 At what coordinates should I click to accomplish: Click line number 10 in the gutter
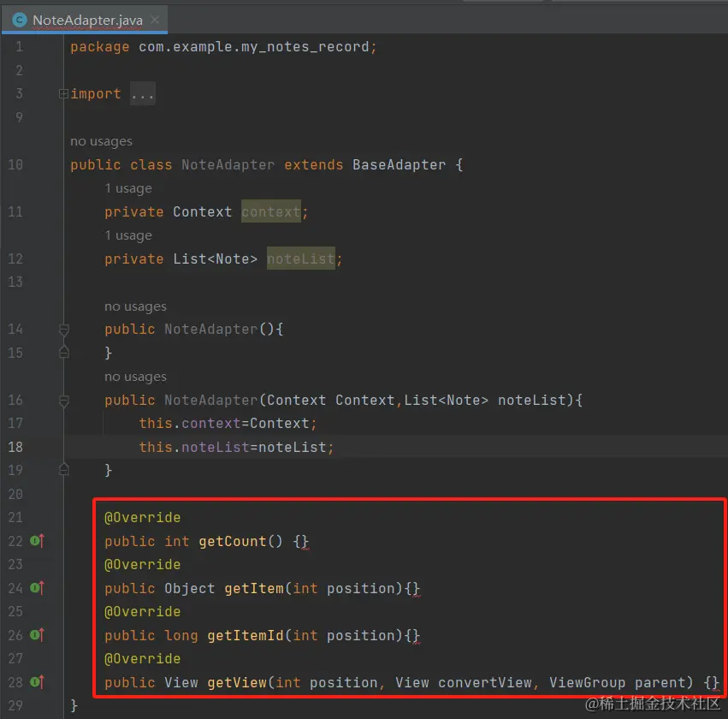click(x=15, y=165)
